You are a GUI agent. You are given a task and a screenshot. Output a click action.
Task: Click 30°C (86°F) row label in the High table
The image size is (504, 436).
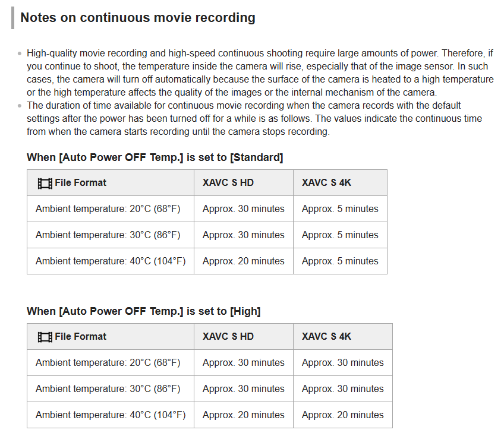click(108, 388)
